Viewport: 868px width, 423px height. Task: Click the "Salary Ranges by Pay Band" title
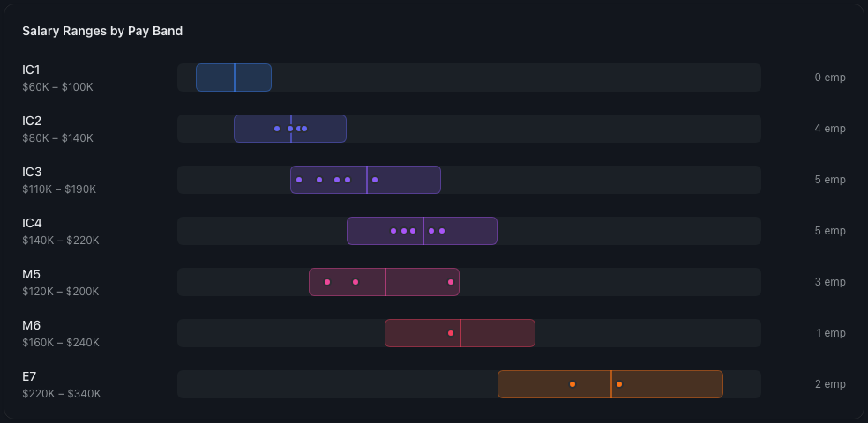[102, 31]
